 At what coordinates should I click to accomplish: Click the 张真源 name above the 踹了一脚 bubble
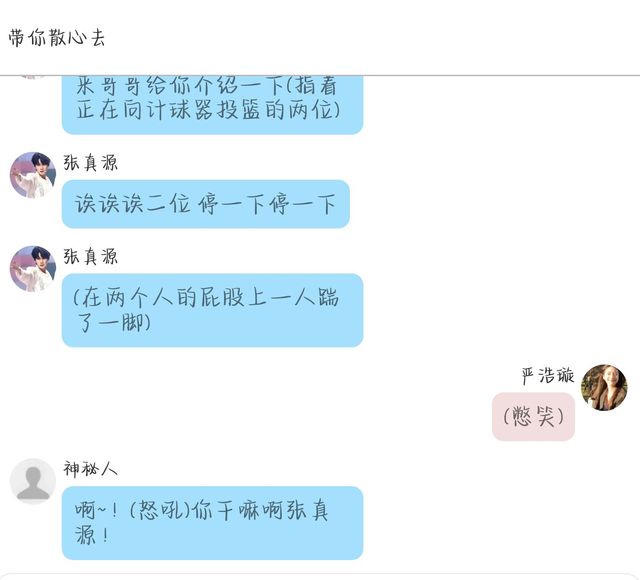coord(91,257)
